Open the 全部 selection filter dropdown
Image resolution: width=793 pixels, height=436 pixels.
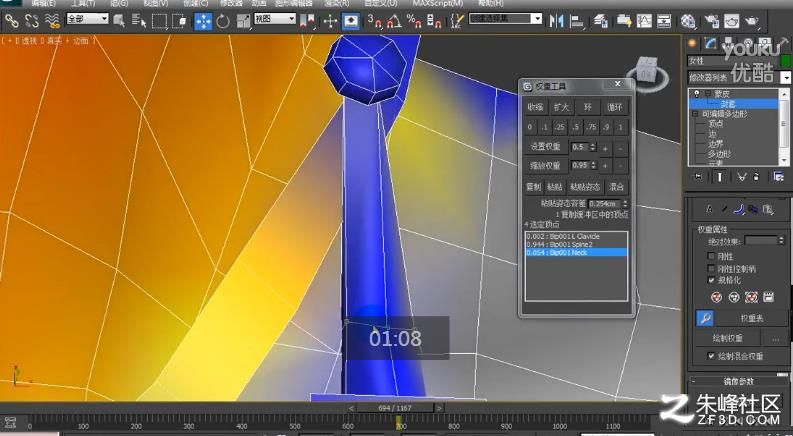[x=87, y=19]
